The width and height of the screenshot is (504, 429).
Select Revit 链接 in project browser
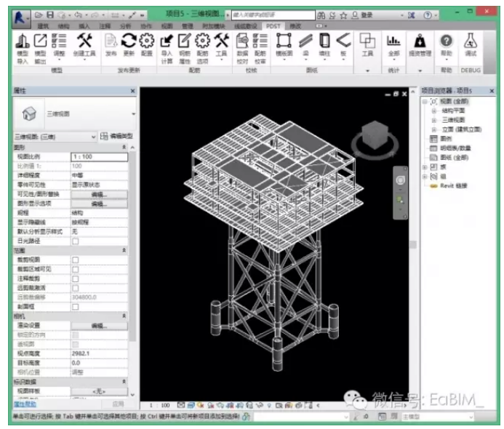[x=453, y=185]
